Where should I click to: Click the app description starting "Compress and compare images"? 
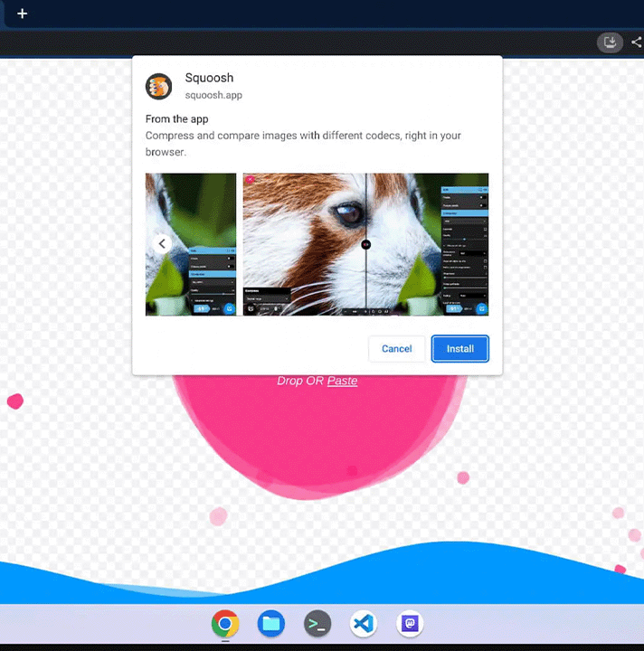point(303,144)
